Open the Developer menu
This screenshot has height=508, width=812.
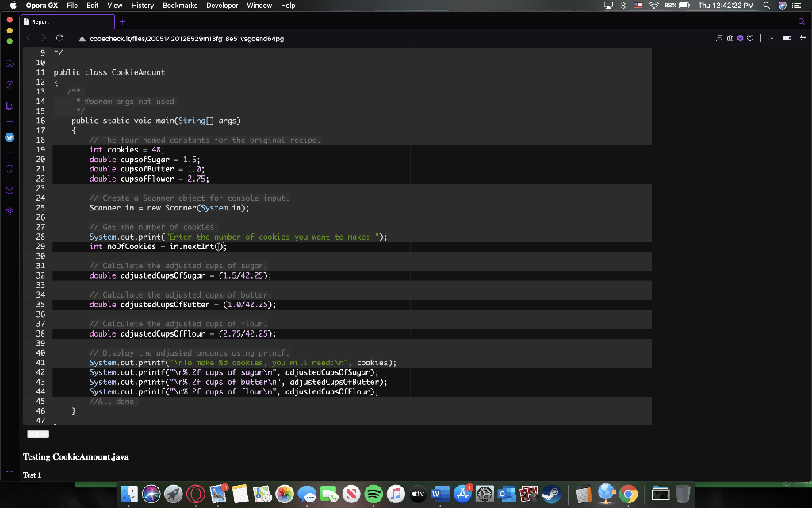pyautogui.click(x=222, y=6)
